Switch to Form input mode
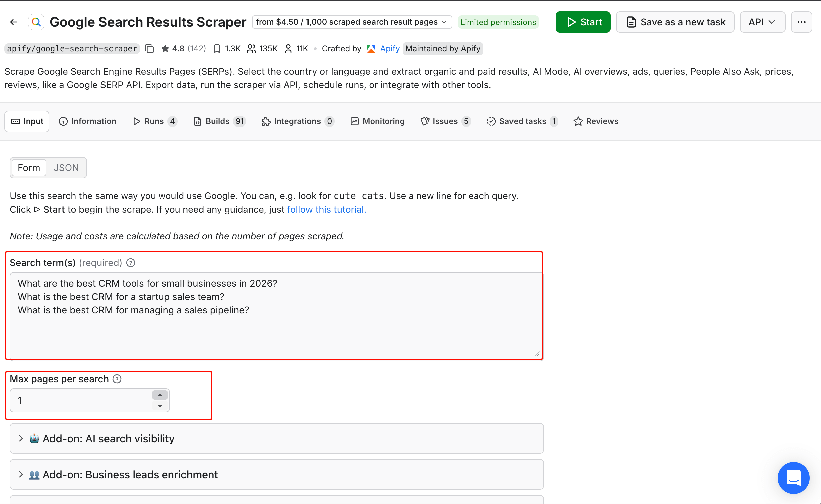This screenshot has width=821, height=504. (29, 168)
